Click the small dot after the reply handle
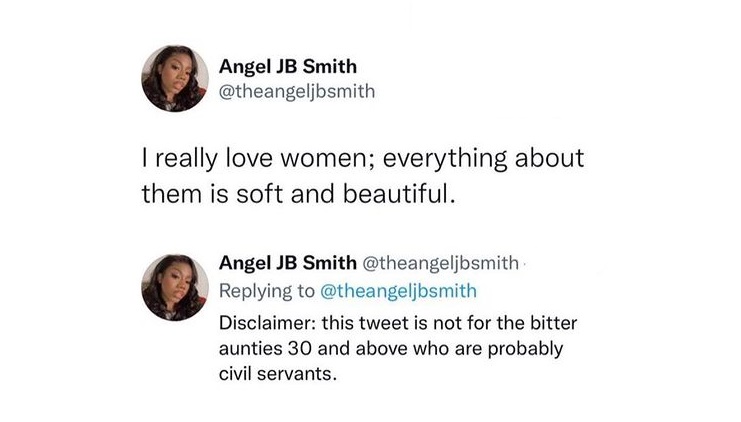Screen dimensions: 741x422 [x=524, y=265]
